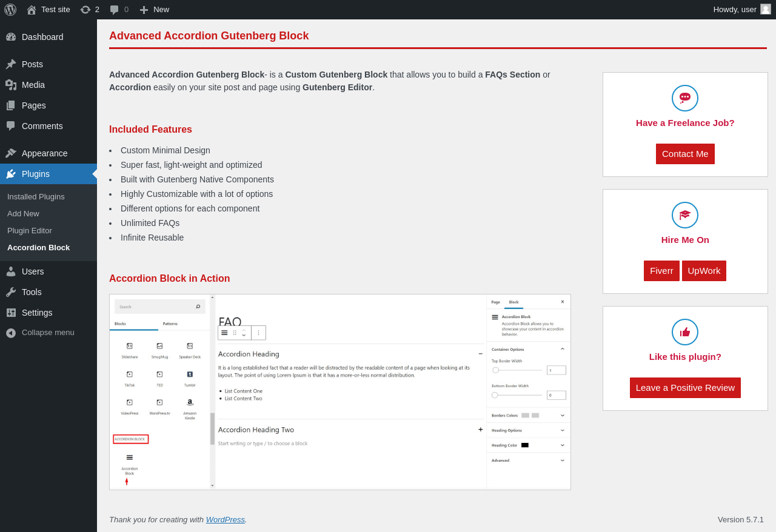Click the Comments icon in sidebar
The width and height of the screenshot is (776, 532).
tap(11, 126)
